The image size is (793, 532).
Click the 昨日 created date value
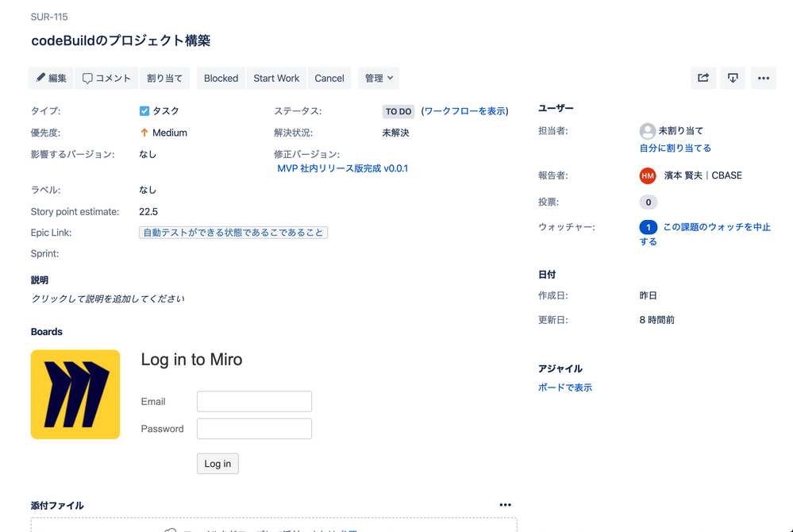pyautogui.click(x=648, y=295)
